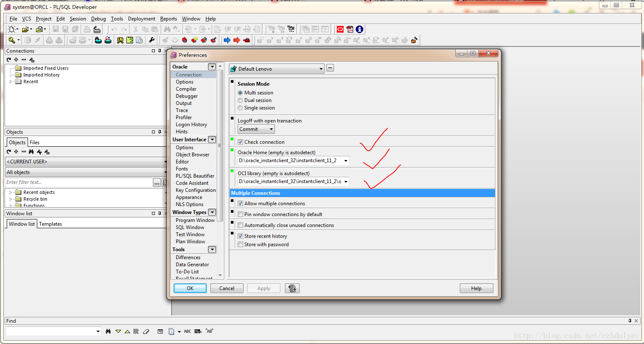Viewport: 644px width, 344px height.
Task: Click the Open file folder icon
Action: pyautogui.click(x=26, y=29)
